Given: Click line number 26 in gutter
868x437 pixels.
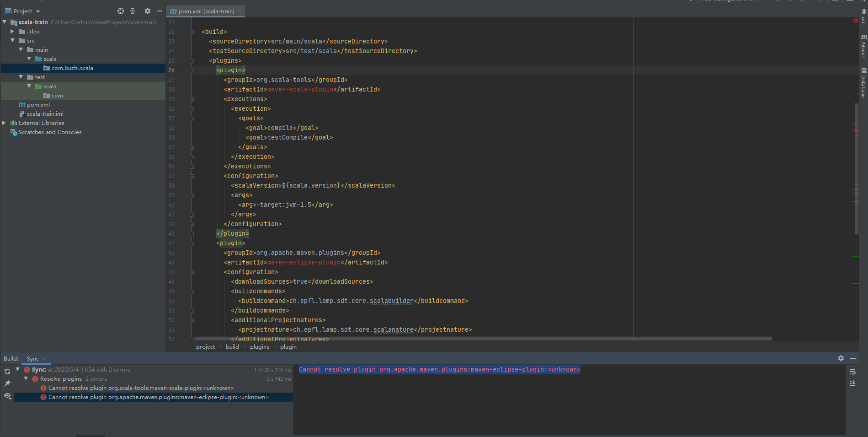Looking at the screenshot, I should point(171,70).
